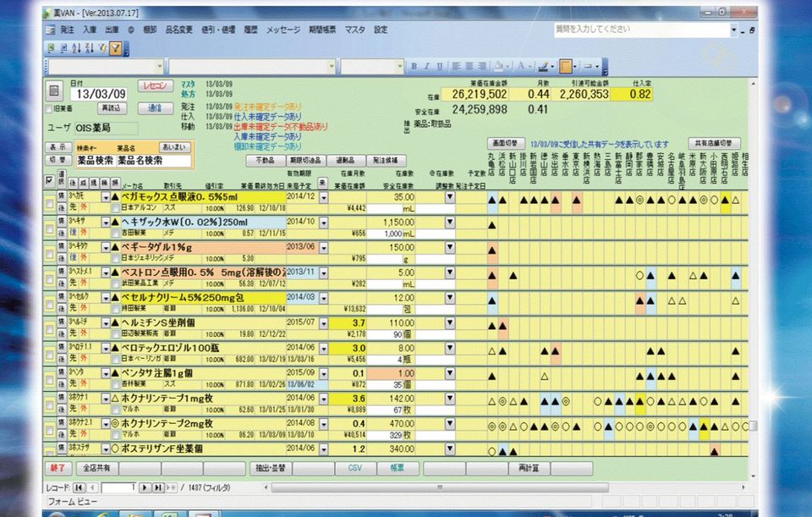The image size is (812, 517).
Task: Apply bold formatting with B icon
Action: (x=415, y=66)
